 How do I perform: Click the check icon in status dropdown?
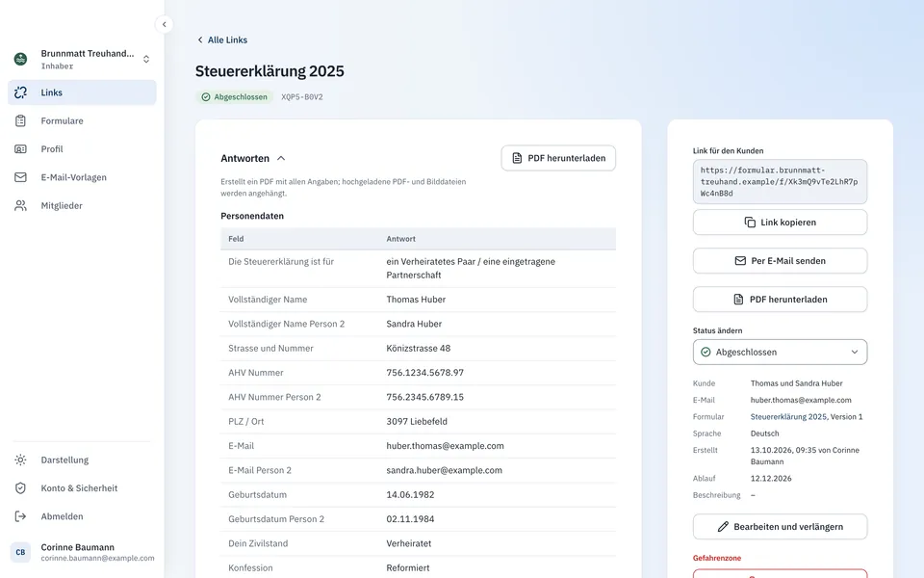(x=706, y=353)
